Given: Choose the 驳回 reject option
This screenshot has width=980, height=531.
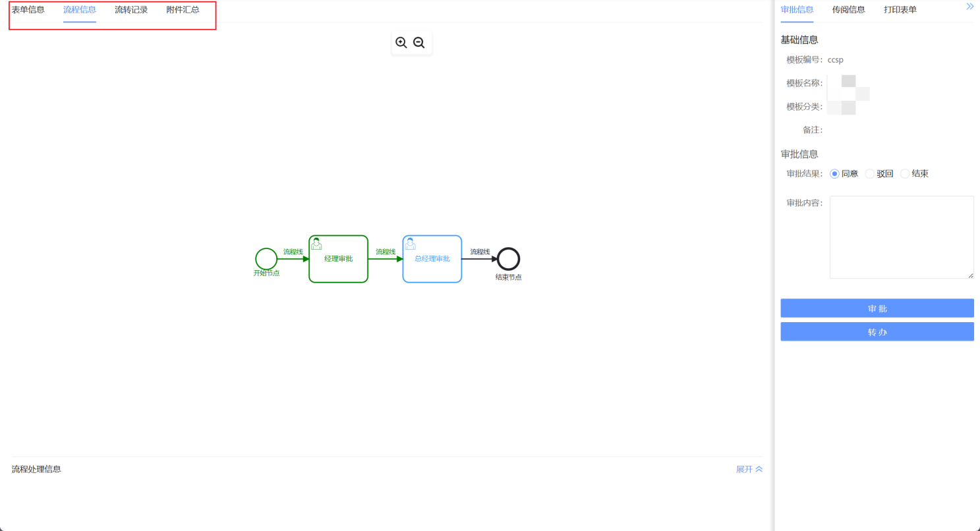Looking at the screenshot, I should (x=869, y=173).
